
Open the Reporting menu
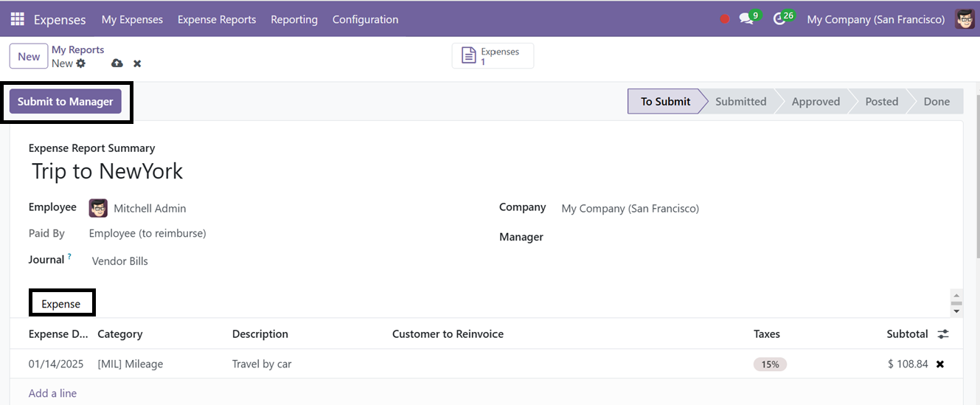[294, 20]
